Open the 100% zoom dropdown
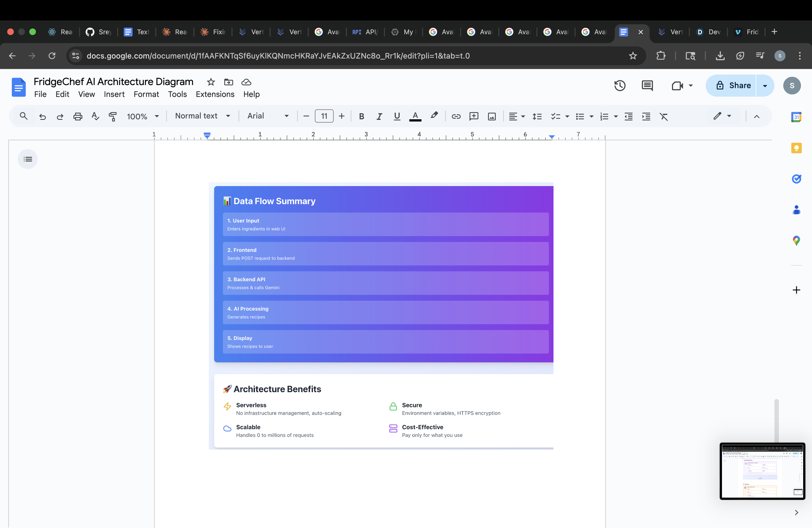Image resolution: width=812 pixels, height=528 pixels. point(143,116)
